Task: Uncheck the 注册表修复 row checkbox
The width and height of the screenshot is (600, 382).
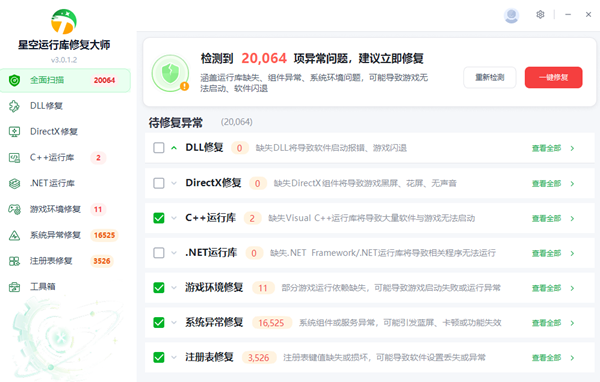Action: (x=159, y=358)
